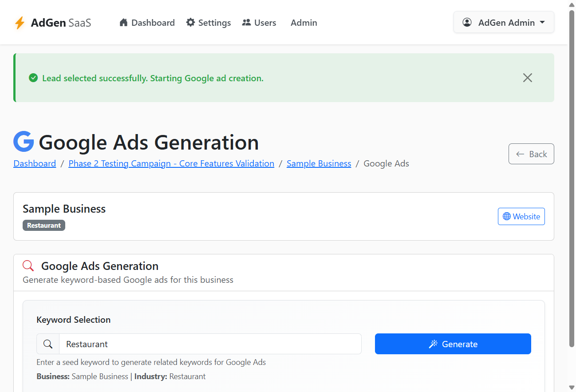Click the seed keyword helper text
Screen dimensions: 576x392
(x=151, y=362)
